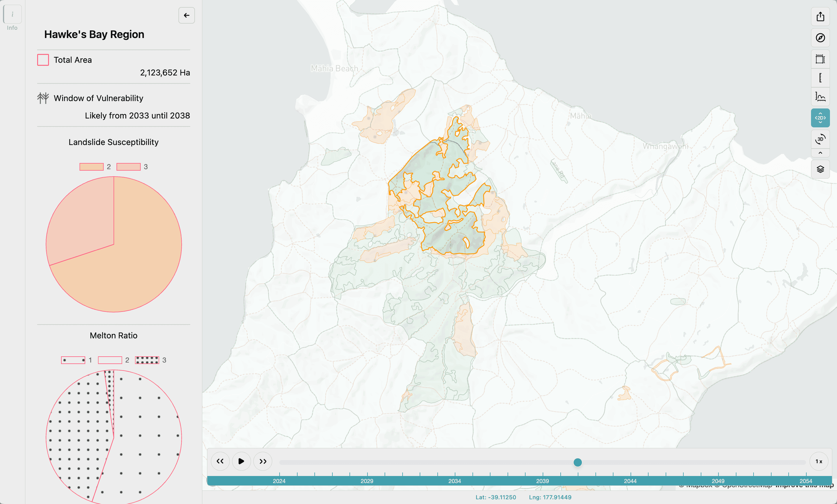This screenshot has height=504, width=837.
Task: Step timeline backward
Action: coord(220,461)
